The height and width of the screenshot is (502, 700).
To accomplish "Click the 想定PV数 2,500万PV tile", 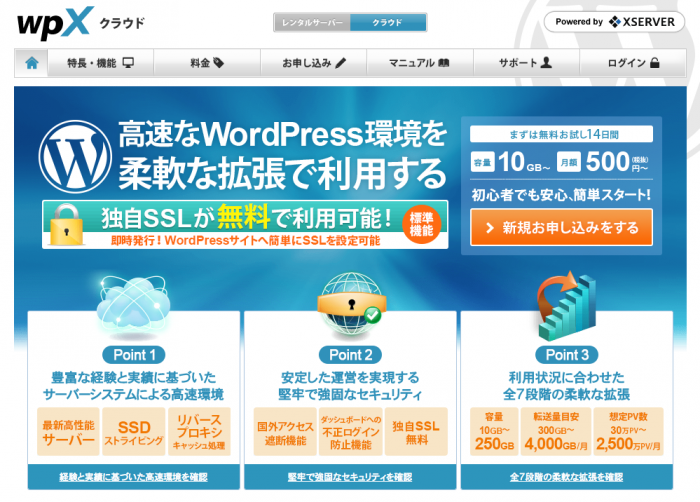I will click(x=628, y=431).
